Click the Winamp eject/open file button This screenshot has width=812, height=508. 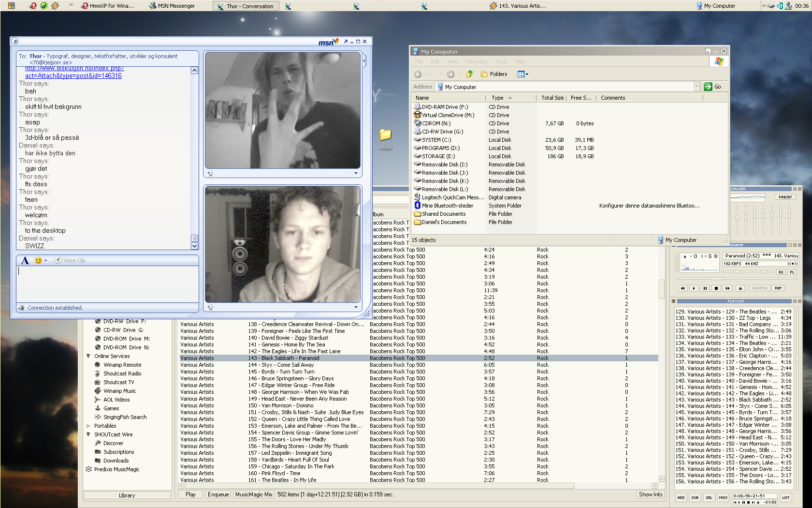[x=740, y=288]
